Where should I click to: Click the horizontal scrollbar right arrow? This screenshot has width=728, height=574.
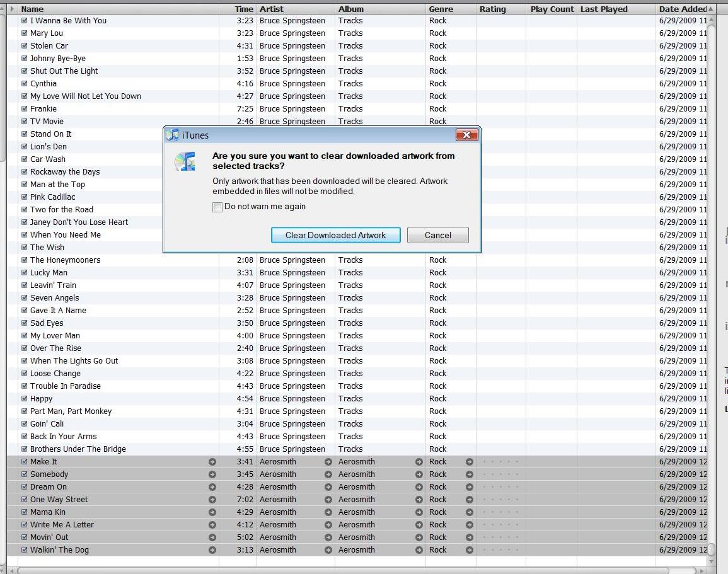(x=701, y=570)
